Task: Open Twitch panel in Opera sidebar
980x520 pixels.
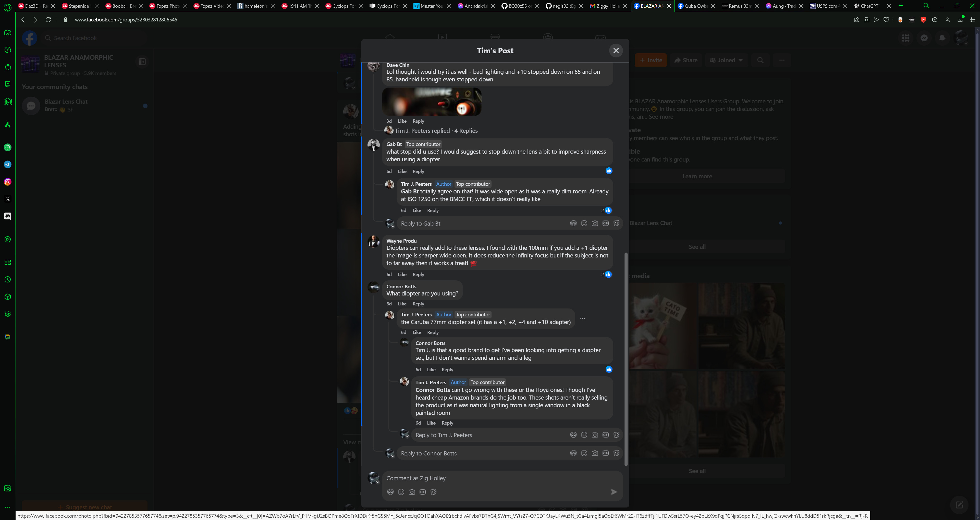Action: (x=8, y=84)
